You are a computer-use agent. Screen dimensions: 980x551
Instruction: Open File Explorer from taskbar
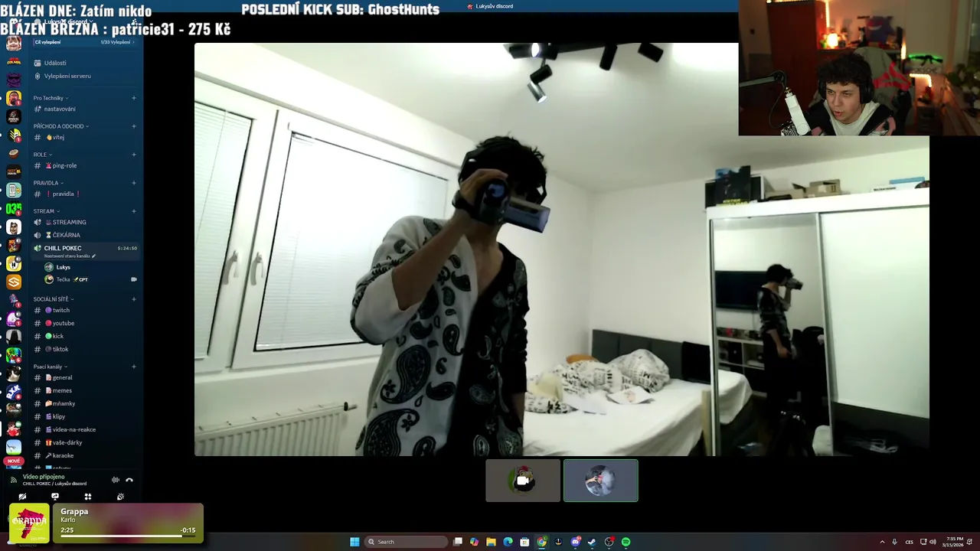491,542
